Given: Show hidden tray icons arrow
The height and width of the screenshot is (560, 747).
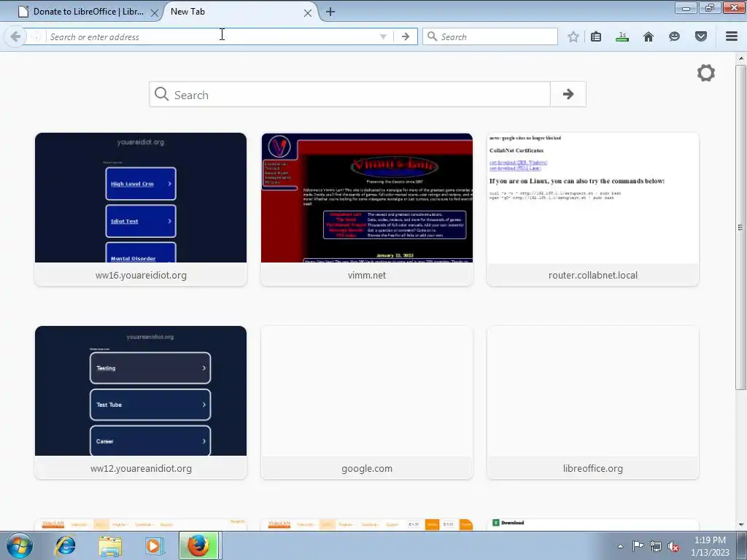Looking at the screenshot, I should tap(620, 546).
